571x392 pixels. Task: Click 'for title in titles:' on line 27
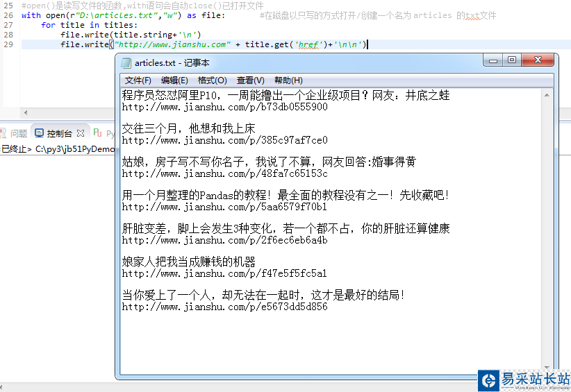click(89, 25)
